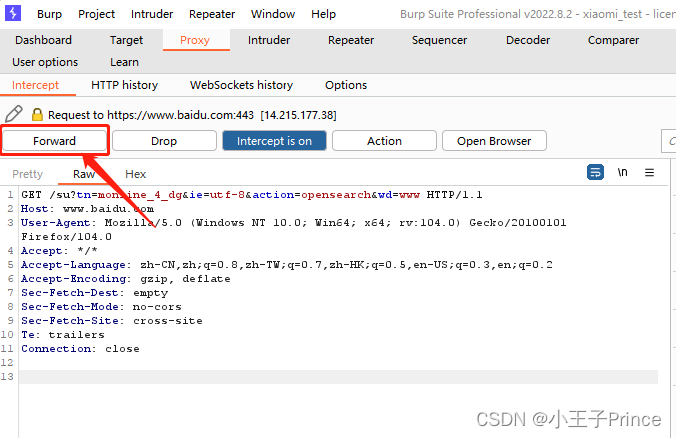Select the Proxy tab
676x438 pixels.
coord(195,40)
